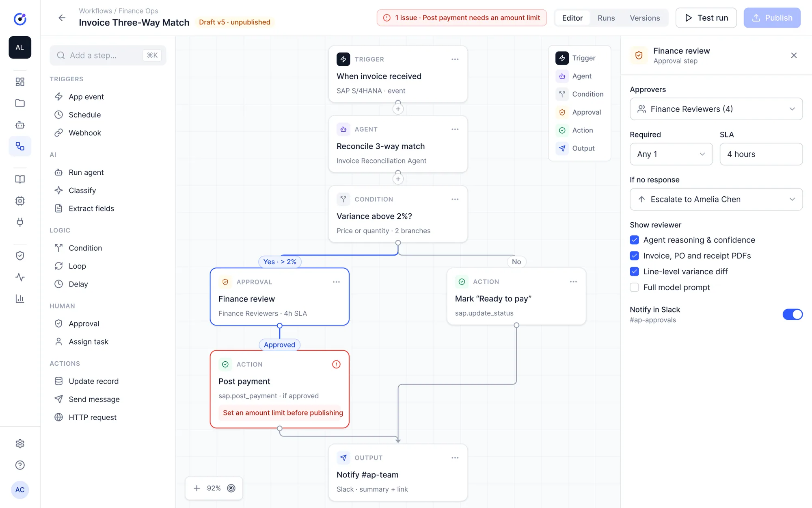Add the HTTP request action step
The image size is (812, 508).
click(93, 417)
